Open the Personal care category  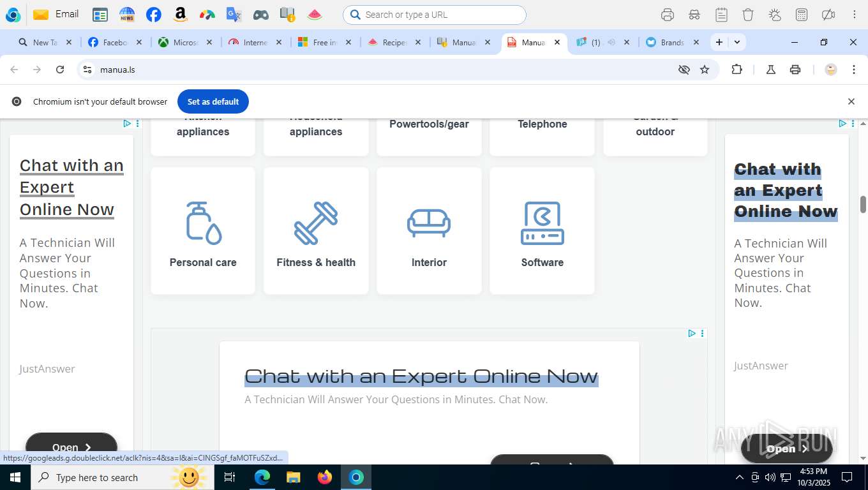pyautogui.click(x=203, y=231)
